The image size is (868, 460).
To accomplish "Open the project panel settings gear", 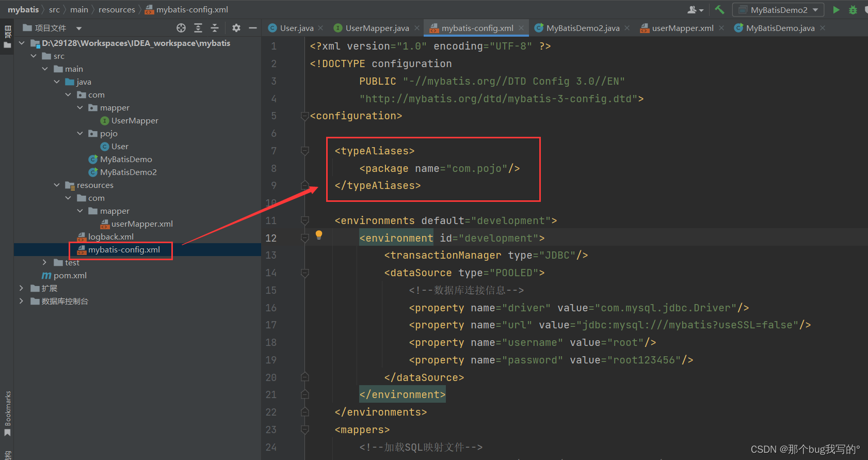I will (x=236, y=28).
